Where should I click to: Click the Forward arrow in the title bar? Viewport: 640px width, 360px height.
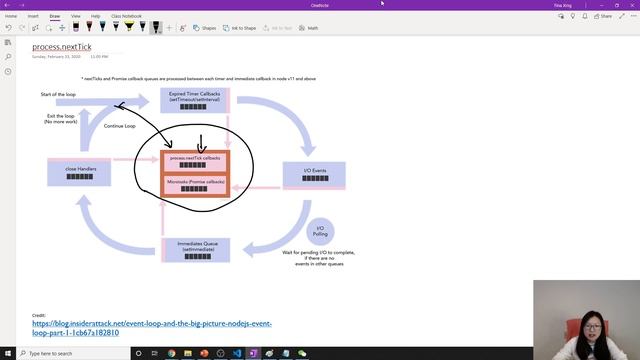22,5
